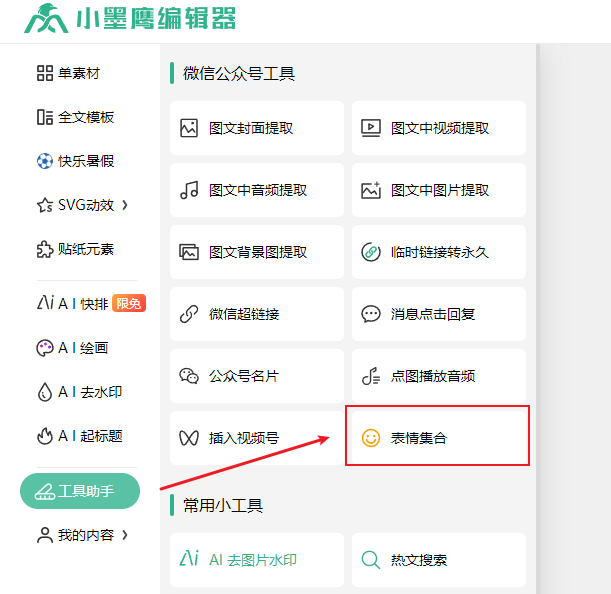The width and height of the screenshot is (611, 594).
Task: Click the 微信超链接 chain icon
Action: [x=189, y=314]
